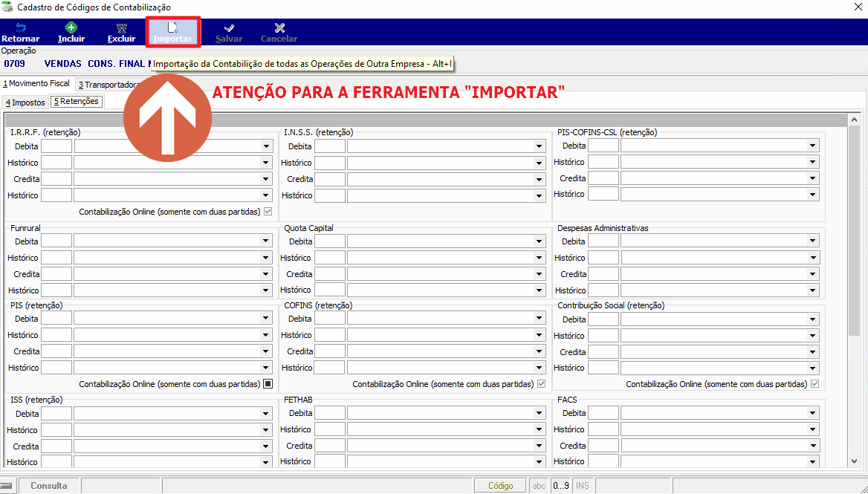Click the Incluir toolbar icon
The width and height of the screenshot is (868, 494).
click(71, 27)
